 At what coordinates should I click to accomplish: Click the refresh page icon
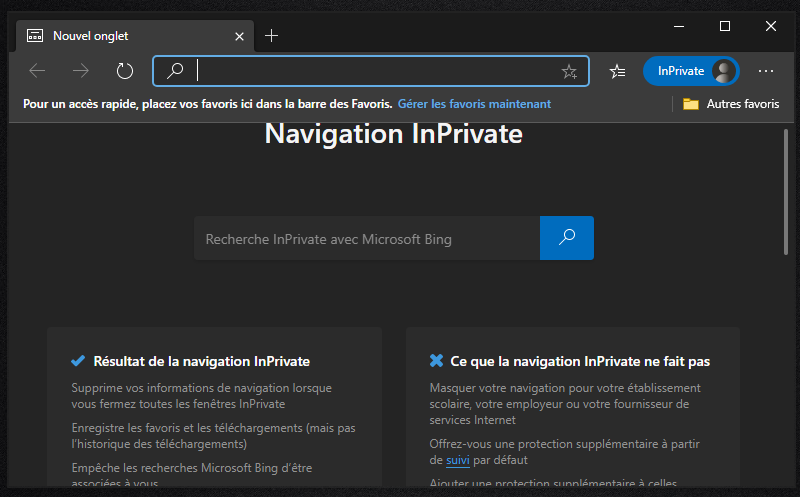tap(125, 71)
